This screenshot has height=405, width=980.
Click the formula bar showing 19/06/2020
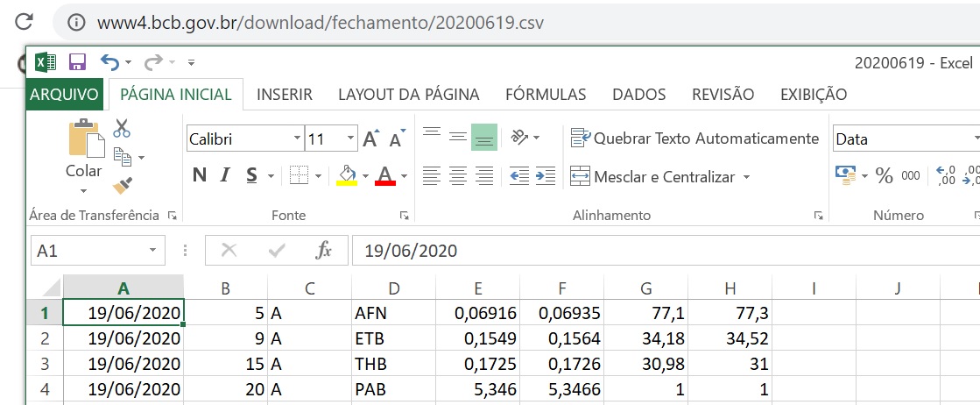point(666,251)
